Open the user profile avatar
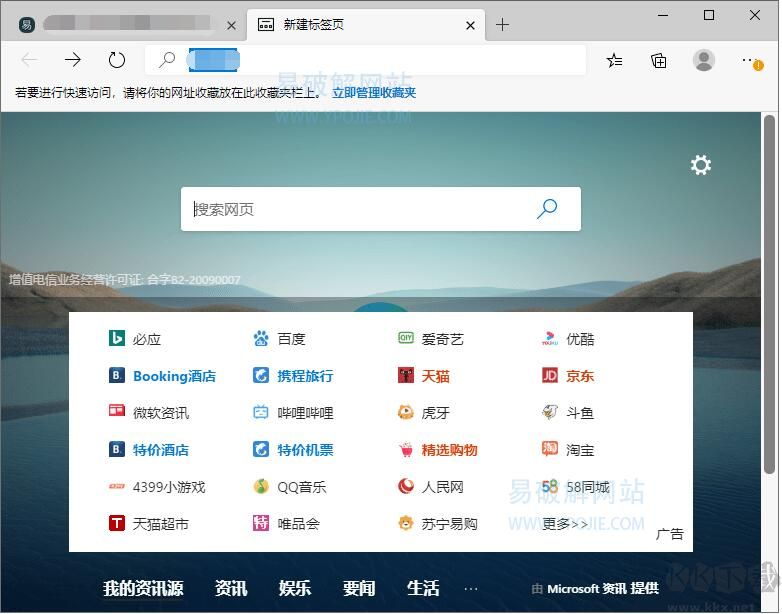782x614 pixels. [703, 60]
